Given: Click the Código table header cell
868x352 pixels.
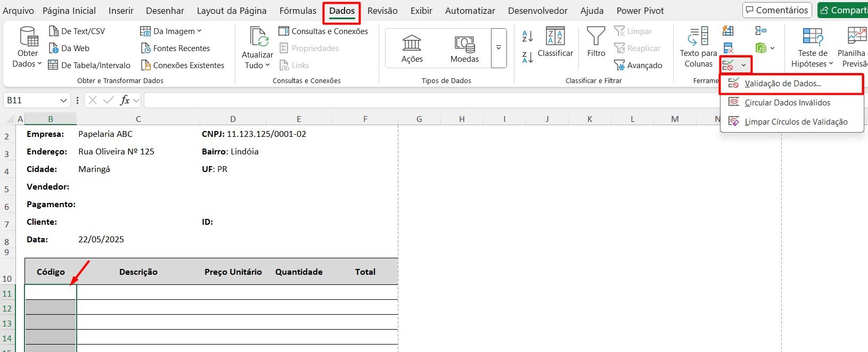Looking at the screenshot, I should tap(51, 272).
